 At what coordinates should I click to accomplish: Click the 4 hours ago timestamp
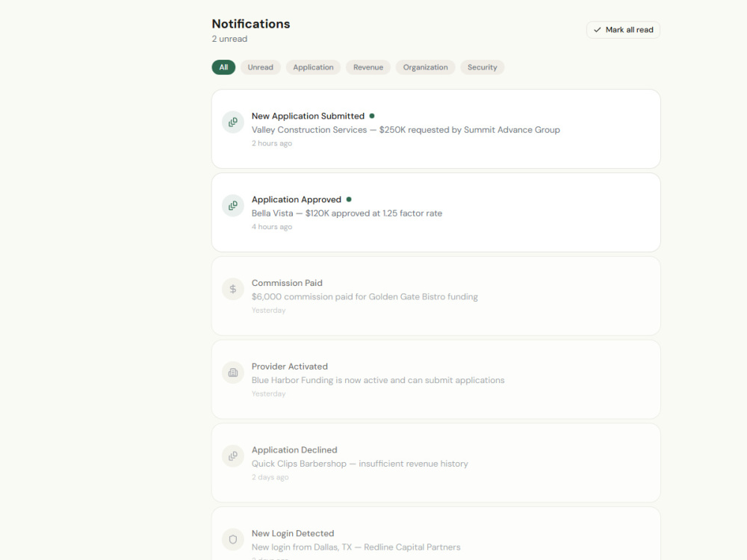pyautogui.click(x=272, y=227)
